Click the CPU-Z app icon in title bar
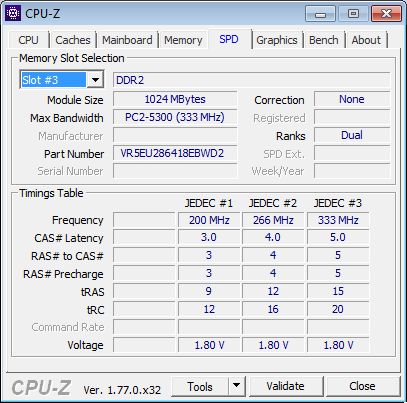Viewport: 407px width, 403px height. (13, 13)
